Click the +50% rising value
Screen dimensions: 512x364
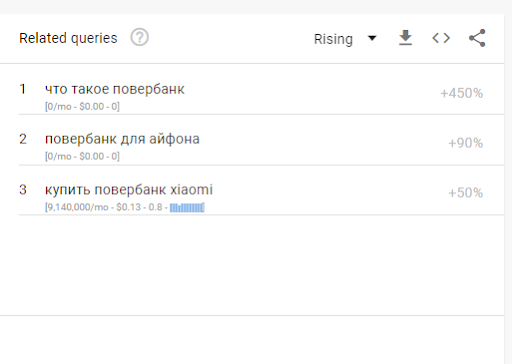(x=465, y=193)
